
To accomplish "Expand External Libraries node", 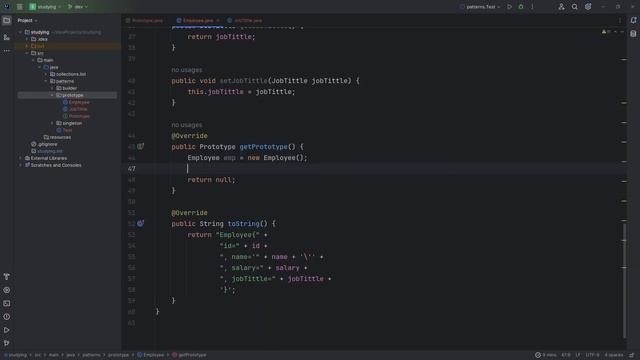I will point(20,158).
